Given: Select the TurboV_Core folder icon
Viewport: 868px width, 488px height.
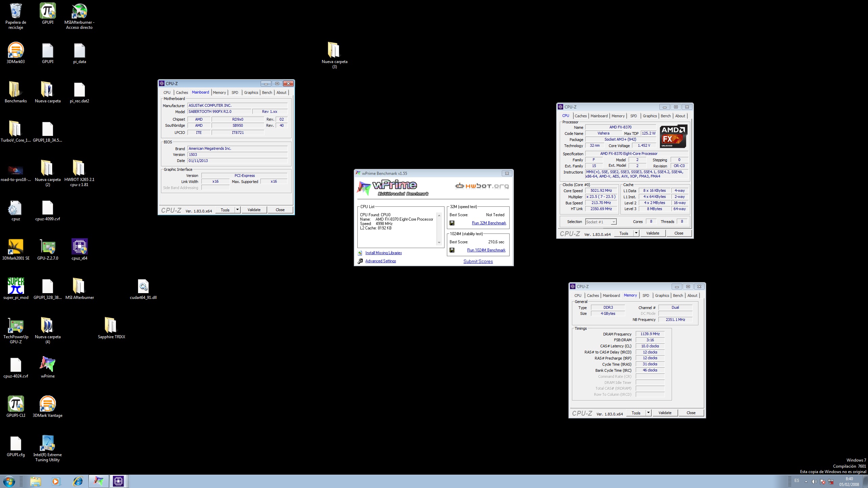Looking at the screenshot, I should [x=16, y=129].
